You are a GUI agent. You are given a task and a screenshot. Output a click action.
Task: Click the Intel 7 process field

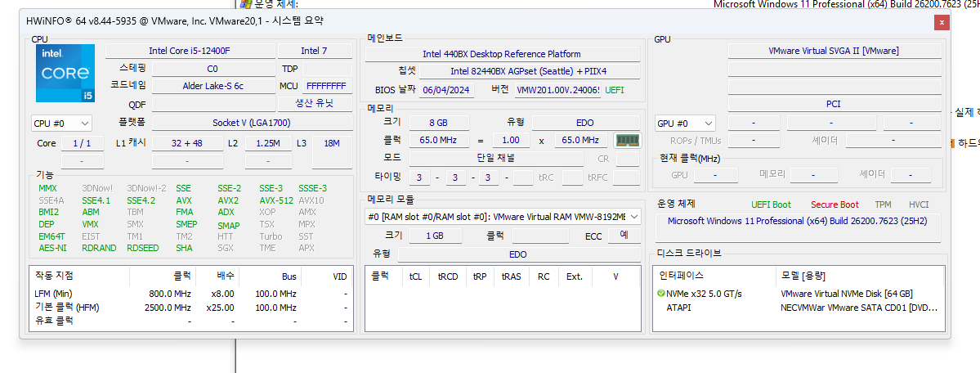(x=315, y=51)
